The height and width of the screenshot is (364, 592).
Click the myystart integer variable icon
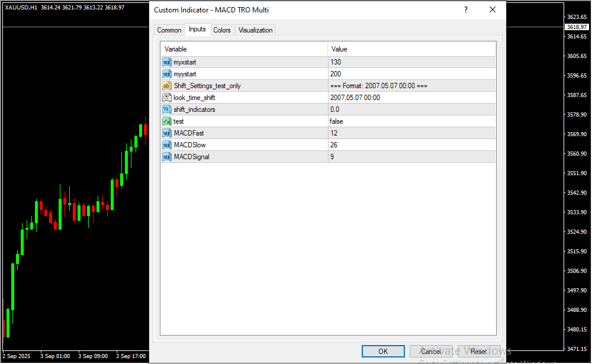pyautogui.click(x=166, y=74)
